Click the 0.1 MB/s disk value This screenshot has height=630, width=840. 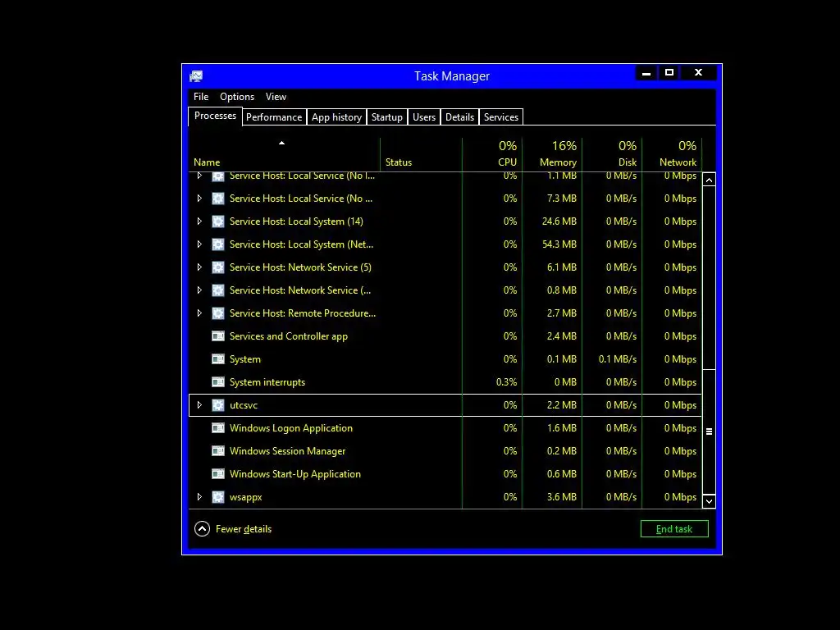click(618, 359)
